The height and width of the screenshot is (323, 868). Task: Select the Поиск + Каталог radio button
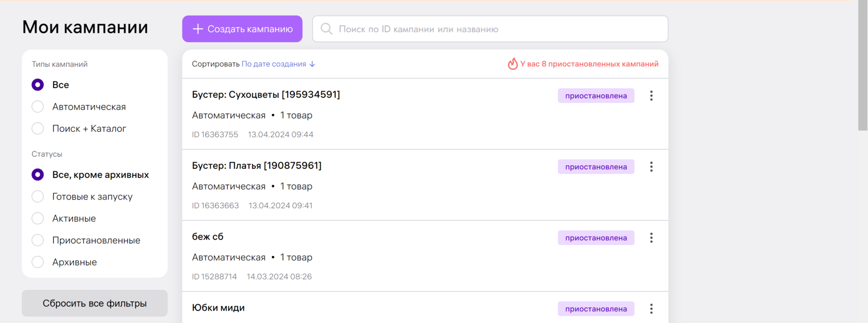38,128
